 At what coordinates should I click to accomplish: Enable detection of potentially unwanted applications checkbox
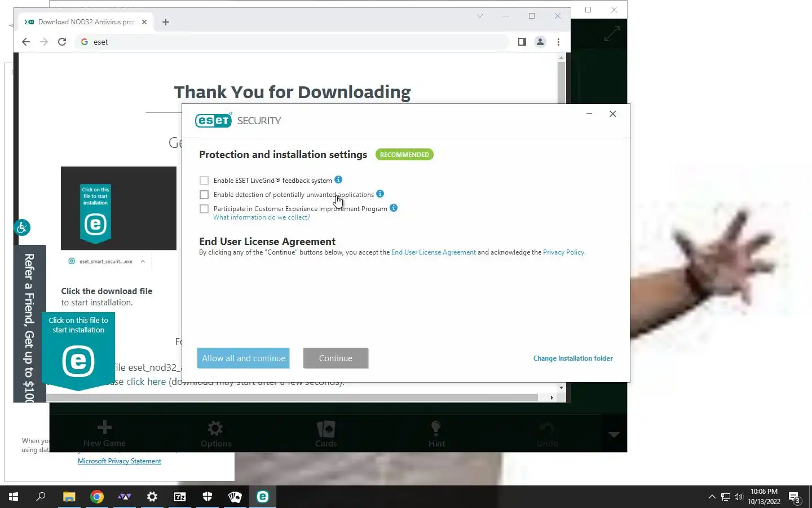[204, 195]
